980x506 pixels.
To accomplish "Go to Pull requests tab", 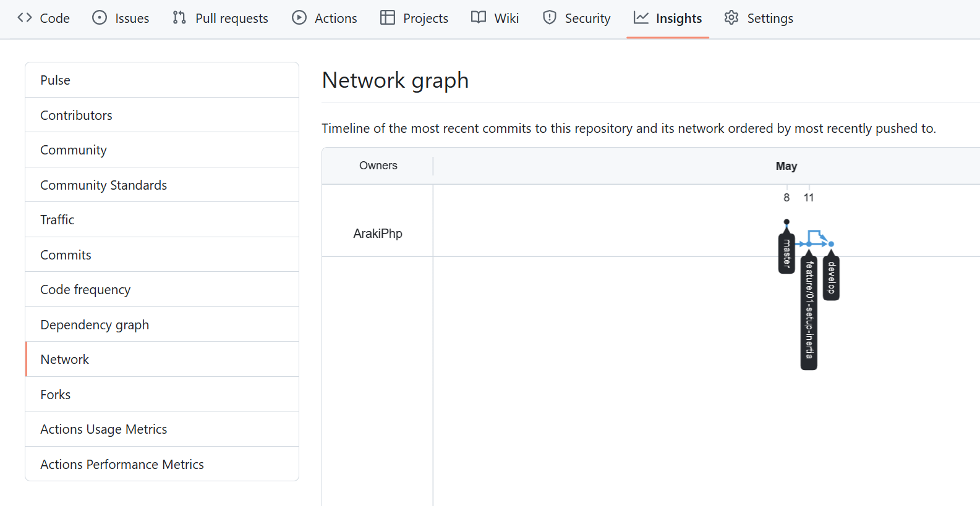I will [x=220, y=19].
